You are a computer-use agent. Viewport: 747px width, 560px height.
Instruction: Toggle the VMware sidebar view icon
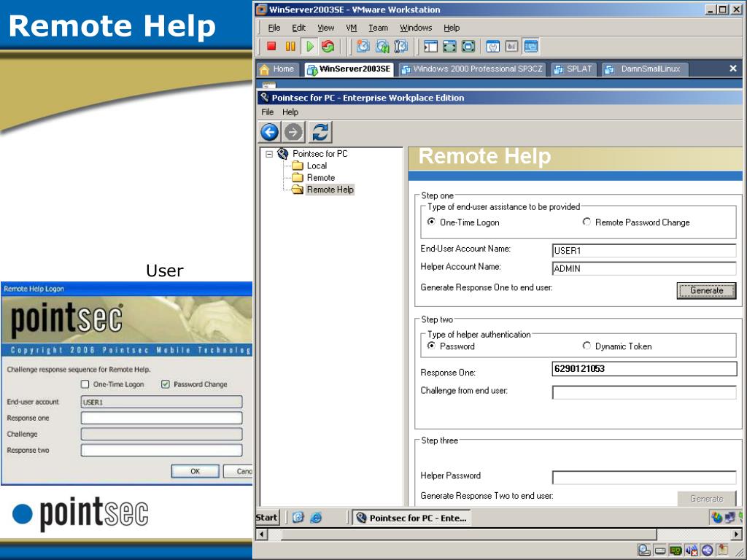click(x=430, y=46)
